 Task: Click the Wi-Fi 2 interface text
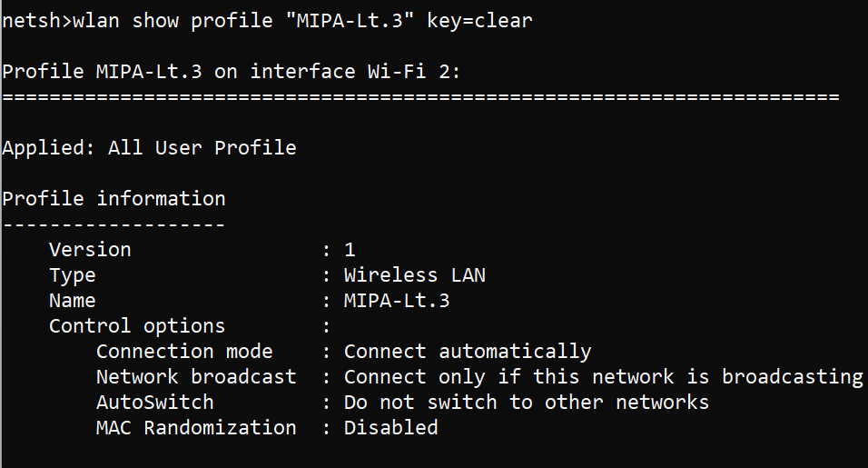(x=413, y=72)
